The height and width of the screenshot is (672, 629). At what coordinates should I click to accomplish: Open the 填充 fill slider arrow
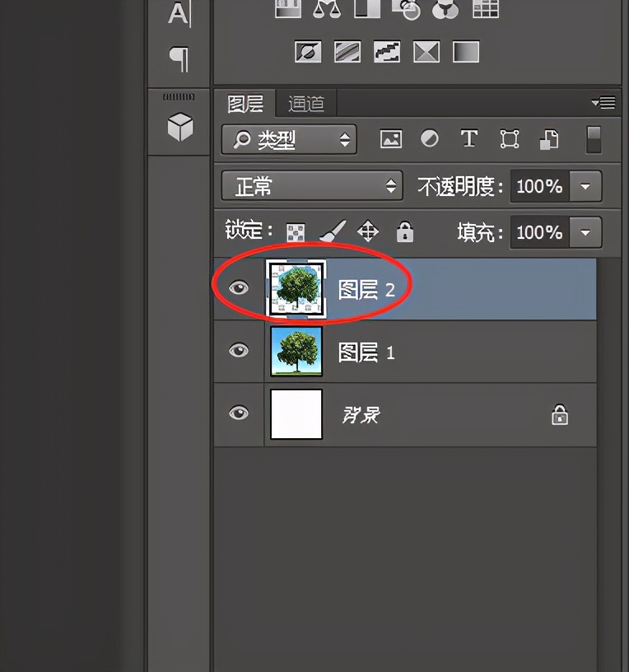point(585,233)
